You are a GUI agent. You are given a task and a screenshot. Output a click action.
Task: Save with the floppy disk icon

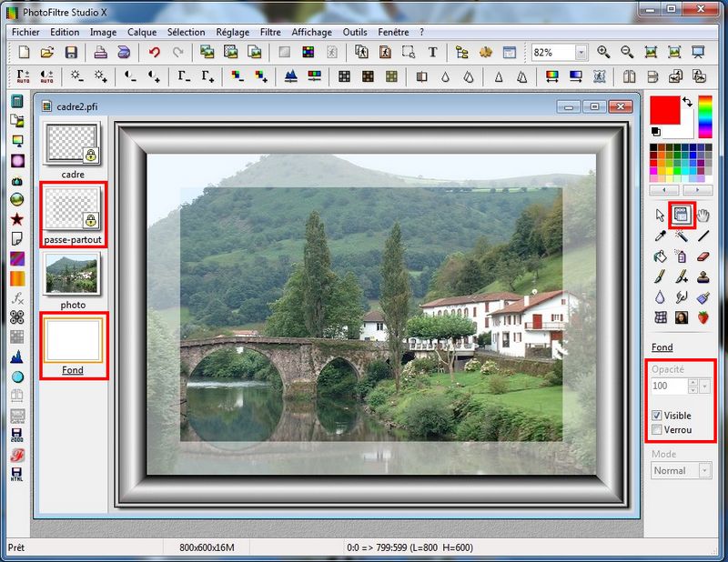[x=71, y=52]
